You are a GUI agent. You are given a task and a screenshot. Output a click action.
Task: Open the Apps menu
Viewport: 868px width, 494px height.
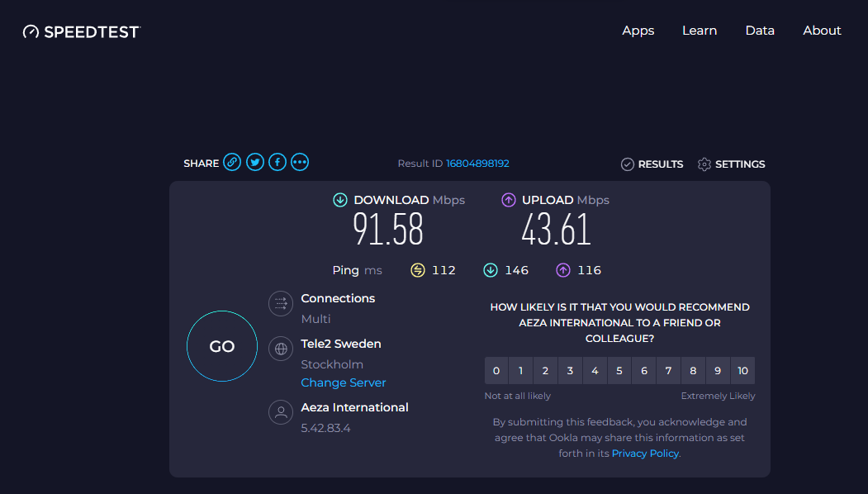click(x=638, y=31)
